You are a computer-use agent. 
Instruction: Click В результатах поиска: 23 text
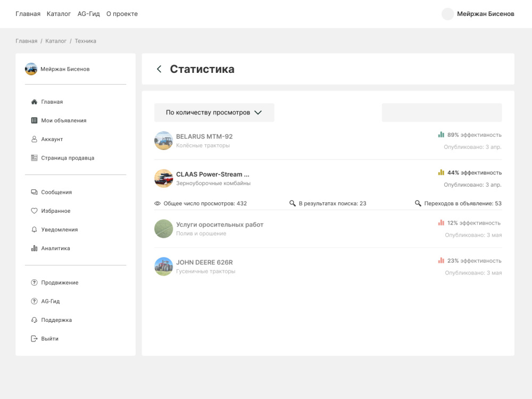point(332,204)
